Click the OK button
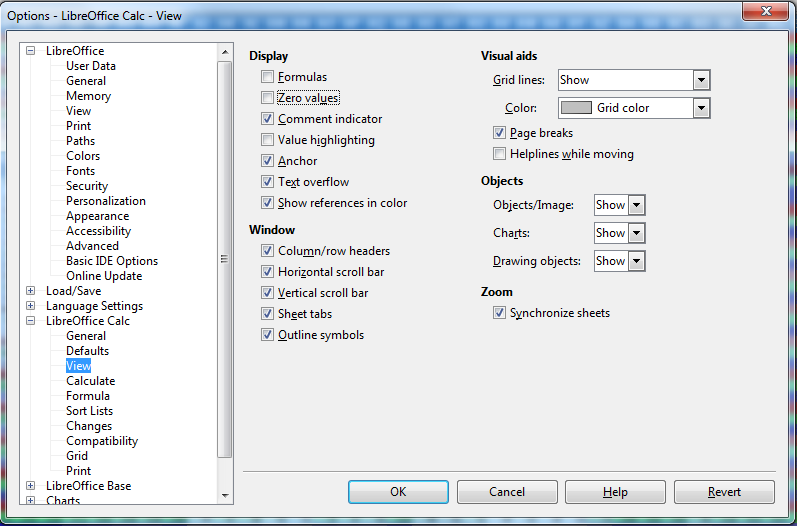The image size is (797, 526). coord(398,492)
